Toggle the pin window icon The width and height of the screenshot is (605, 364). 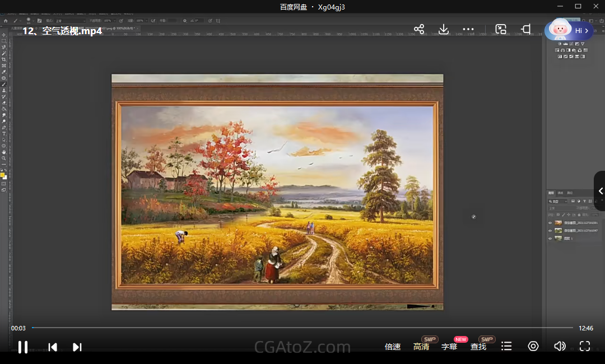tap(525, 29)
